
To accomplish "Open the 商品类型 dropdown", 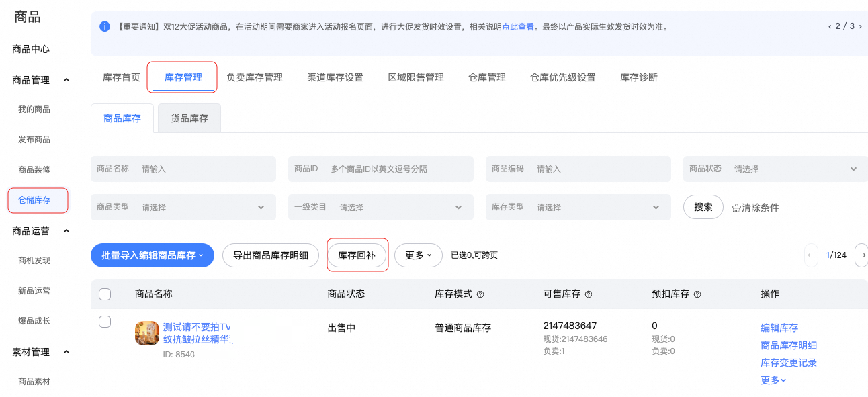I will [183, 207].
